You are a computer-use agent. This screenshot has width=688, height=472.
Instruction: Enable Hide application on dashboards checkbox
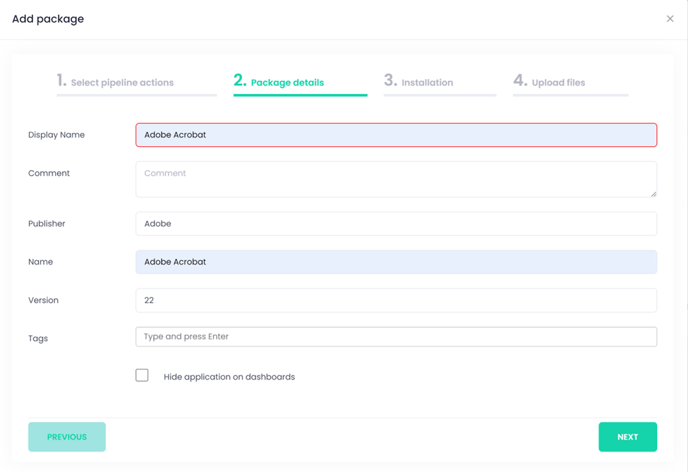[x=142, y=375]
